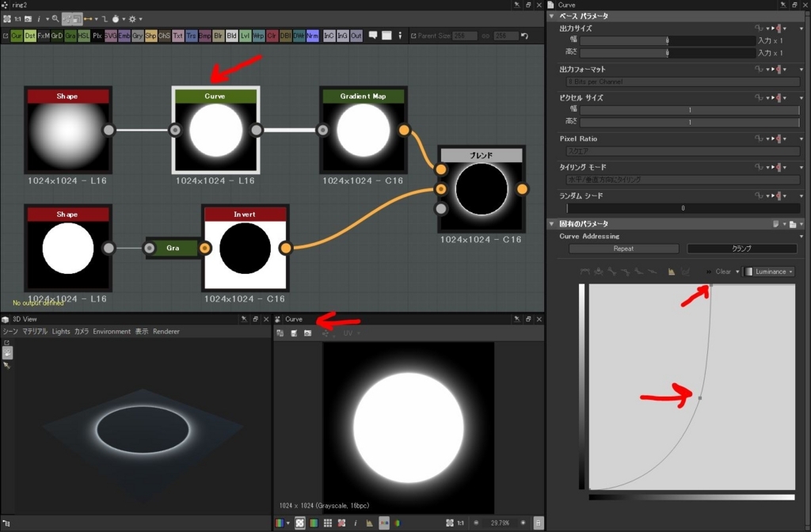Open the タイリング モード dropdown
This screenshot has height=532, width=811.
point(683,180)
